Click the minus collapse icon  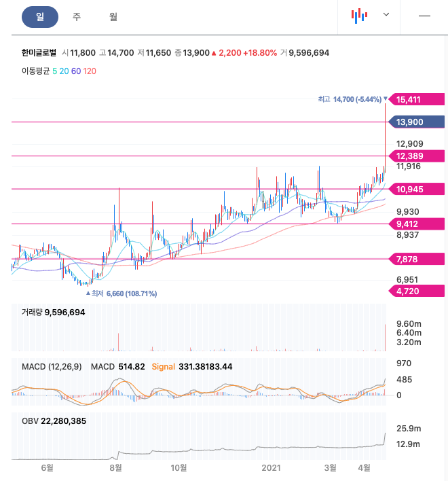[x=424, y=16]
